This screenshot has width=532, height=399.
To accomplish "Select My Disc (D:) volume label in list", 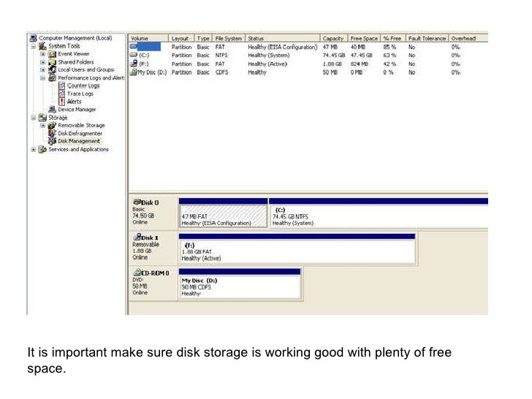I will coord(152,72).
